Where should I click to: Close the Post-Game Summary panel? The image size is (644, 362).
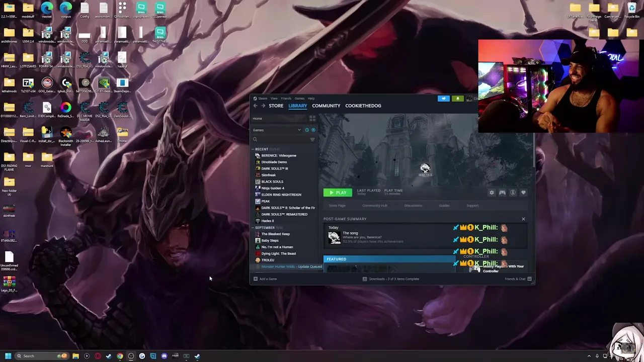click(523, 219)
